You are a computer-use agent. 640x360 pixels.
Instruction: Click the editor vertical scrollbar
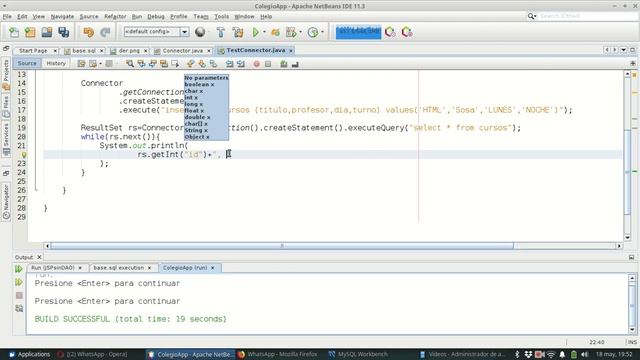[x=627, y=171]
